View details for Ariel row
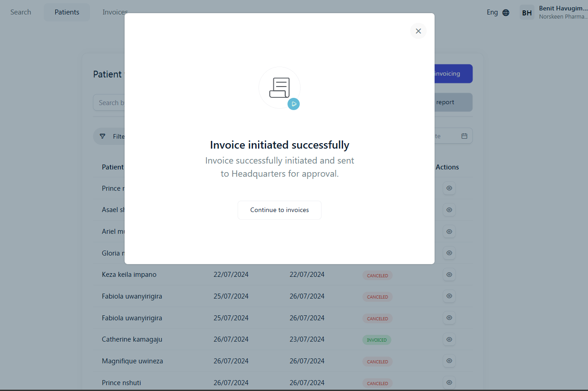The height and width of the screenshot is (391, 588). coord(449,232)
